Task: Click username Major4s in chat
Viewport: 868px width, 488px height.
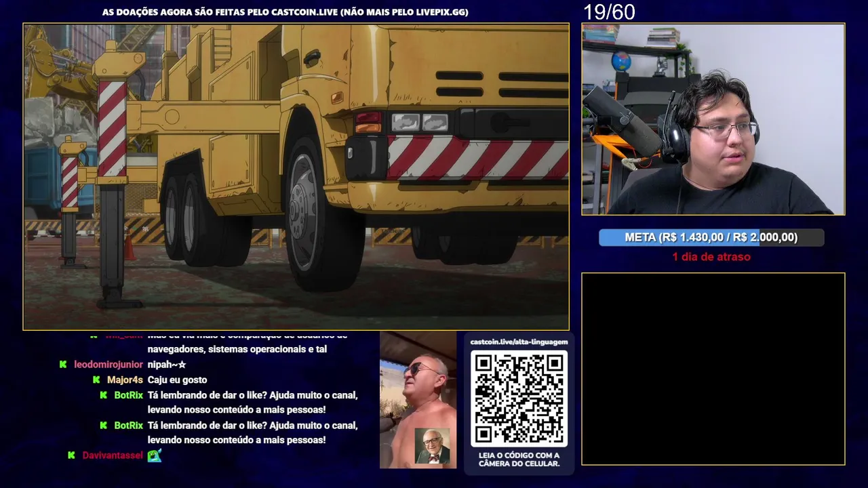Action: click(125, 380)
